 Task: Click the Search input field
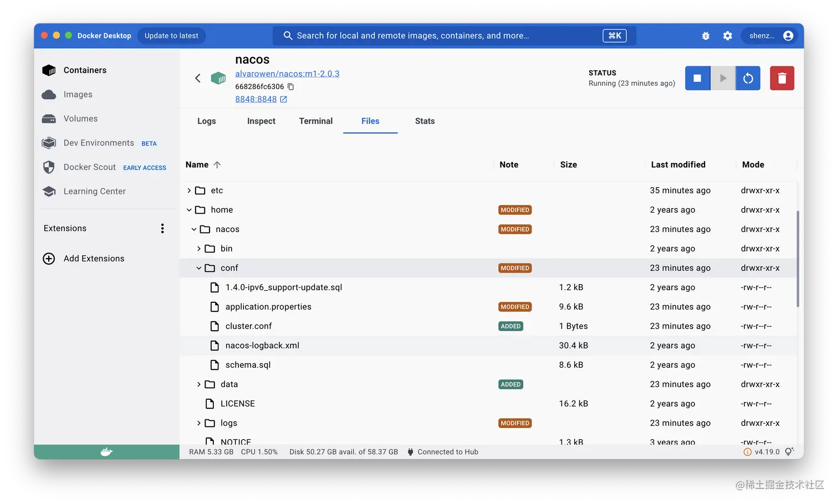454,35
